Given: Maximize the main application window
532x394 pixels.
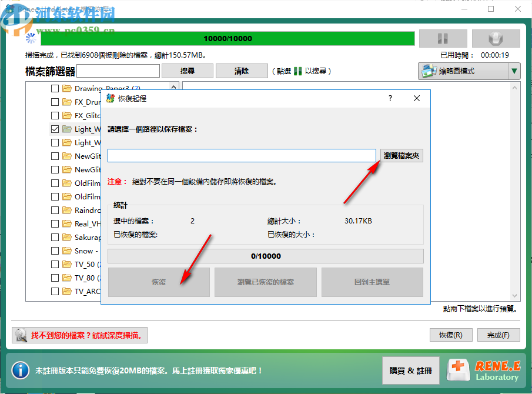Looking at the screenshot, I should 491,9.
